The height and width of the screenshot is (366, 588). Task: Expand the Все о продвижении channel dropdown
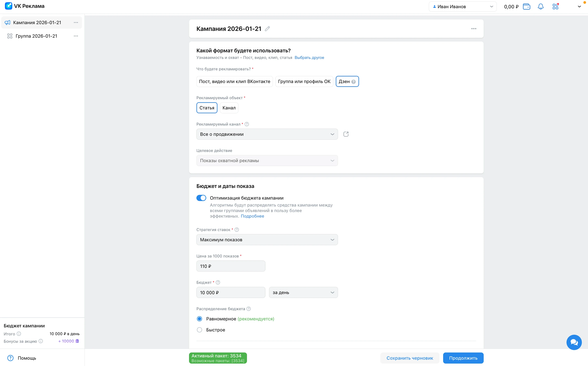click(x=267, y=134)
